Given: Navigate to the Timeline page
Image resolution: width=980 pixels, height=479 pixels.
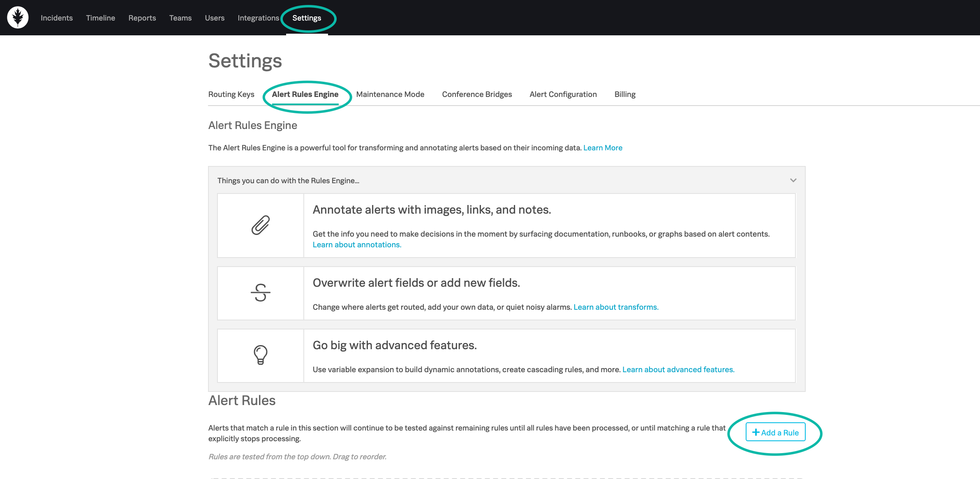Looking at the screenshot, I should tap(100, 18).
